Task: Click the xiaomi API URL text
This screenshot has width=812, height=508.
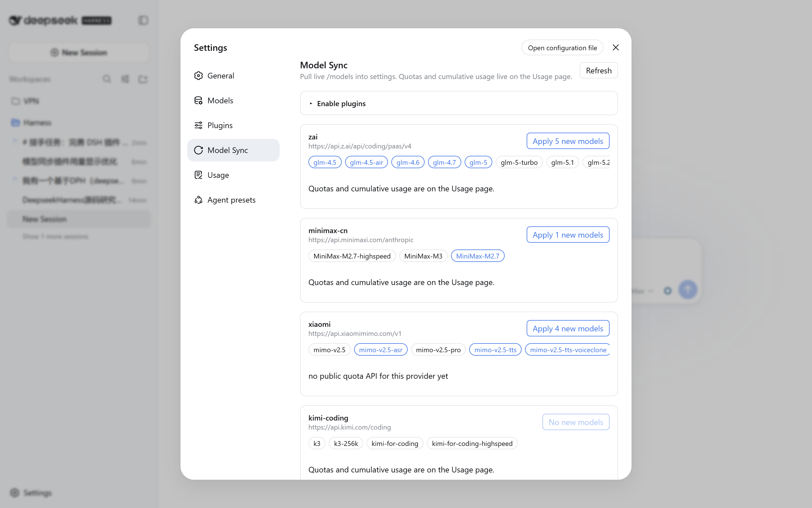Action: pyautogui.click(x=355, y=334)
